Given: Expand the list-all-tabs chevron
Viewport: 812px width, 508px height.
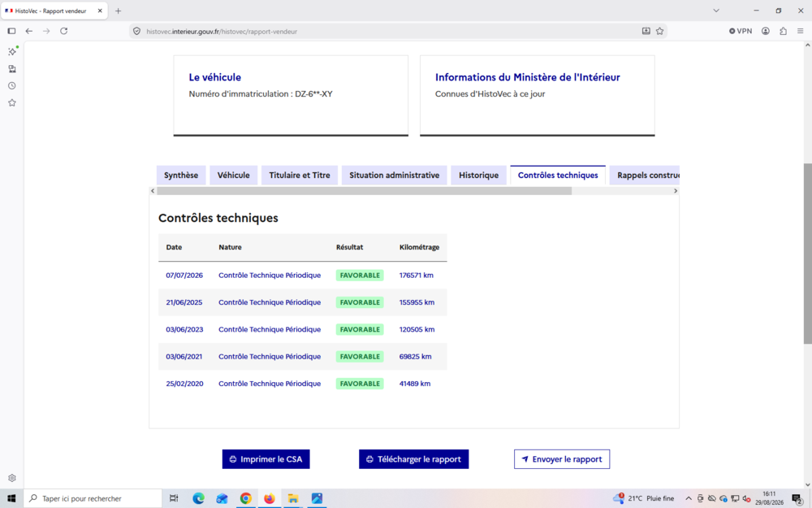Looking at the screenshot, I should tap(716, 11).
